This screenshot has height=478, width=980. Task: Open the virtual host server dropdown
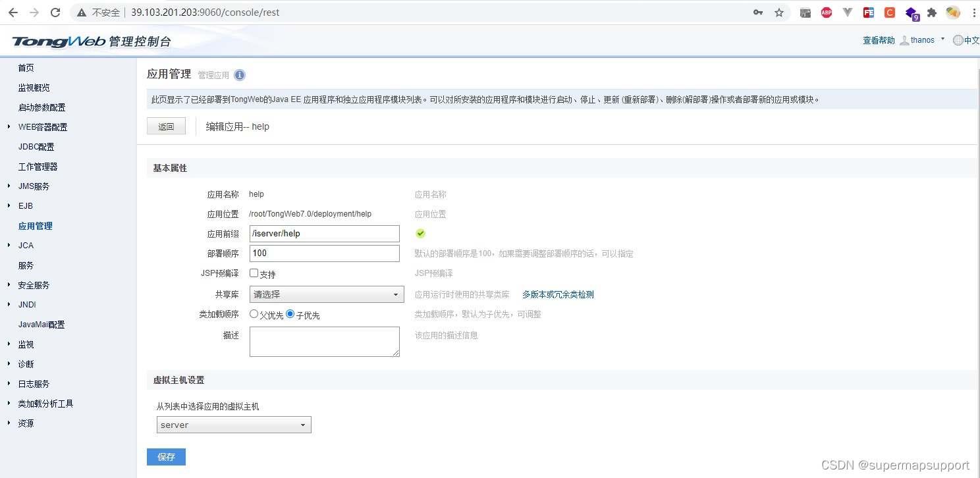pyautogui.click(x=234, y=425)
